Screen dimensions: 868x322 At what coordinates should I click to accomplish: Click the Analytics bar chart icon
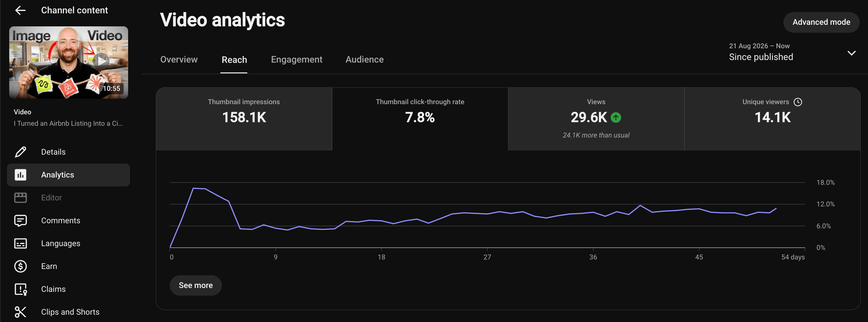21,175
